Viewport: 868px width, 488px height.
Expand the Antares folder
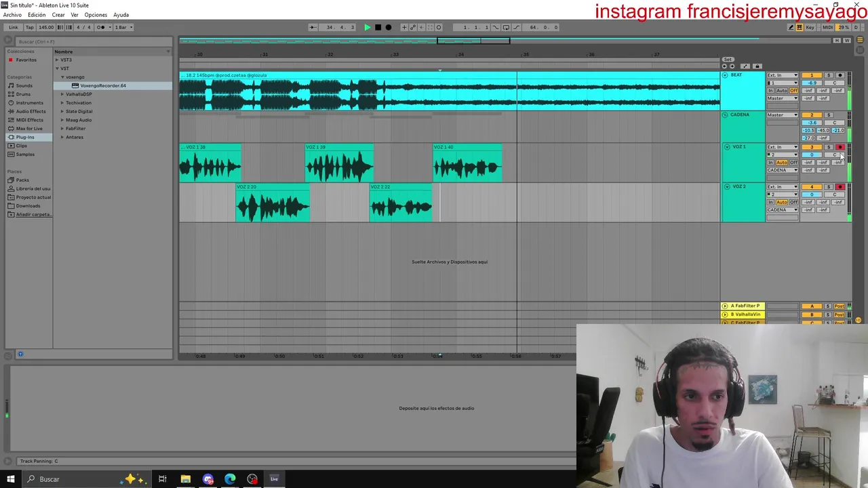pos(62,137)
